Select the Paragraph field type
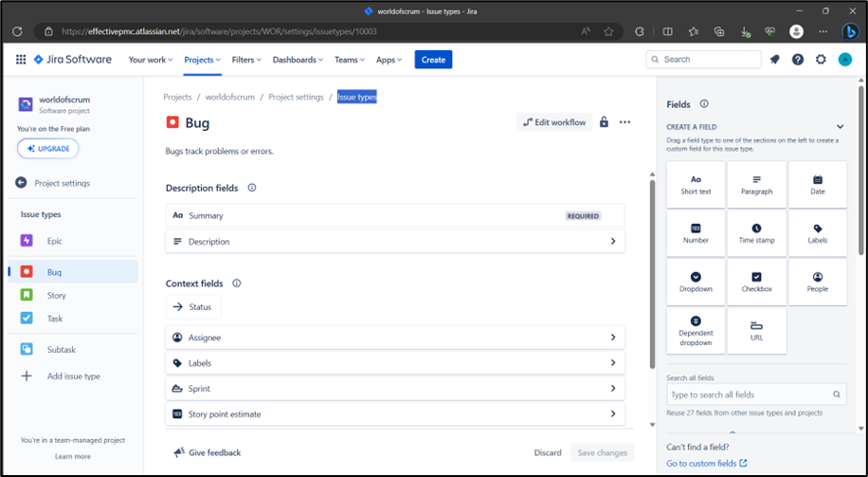 [757, 185]
